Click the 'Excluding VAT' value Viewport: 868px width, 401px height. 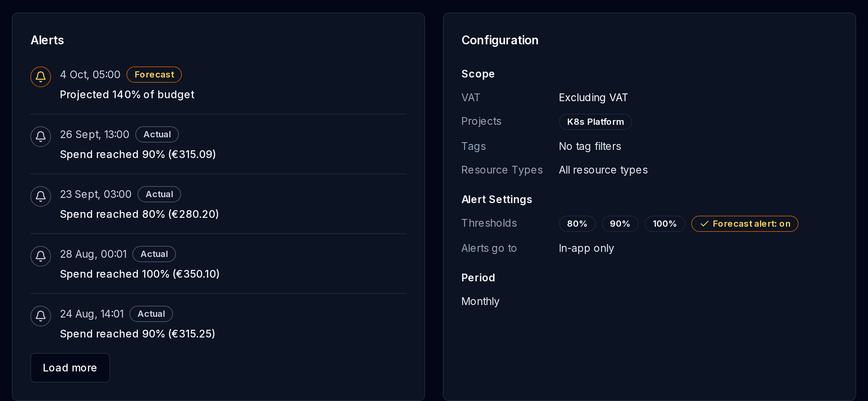tap(593, 97)
